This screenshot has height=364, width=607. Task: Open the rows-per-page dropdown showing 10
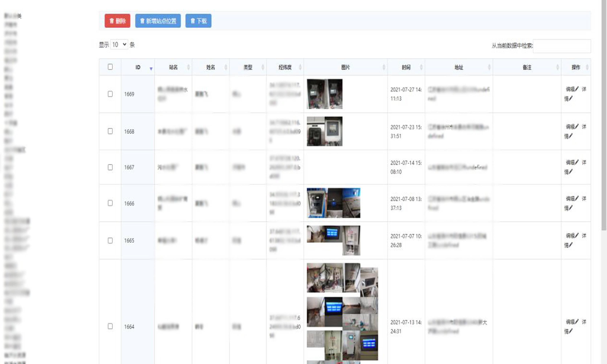coord(119,44)
